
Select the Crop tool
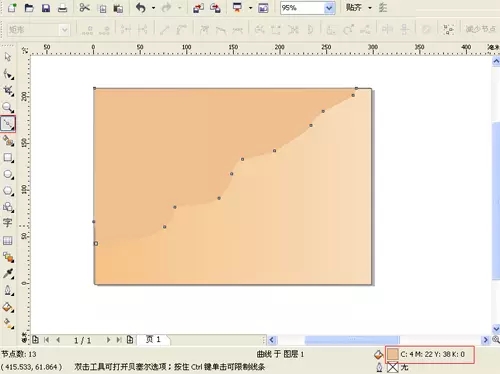(8, 90)
